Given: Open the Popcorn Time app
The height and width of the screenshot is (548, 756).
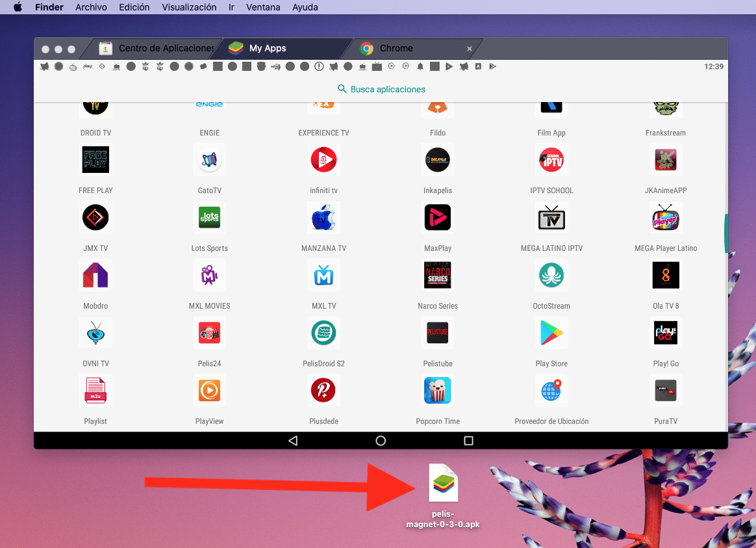Looking at the screenshot, I should pos(438,391).
